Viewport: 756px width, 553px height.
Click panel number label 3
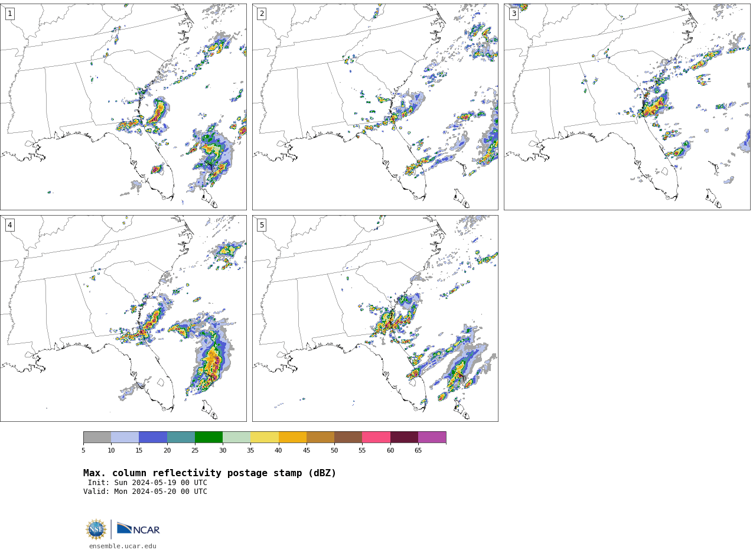tap(514, 14)
